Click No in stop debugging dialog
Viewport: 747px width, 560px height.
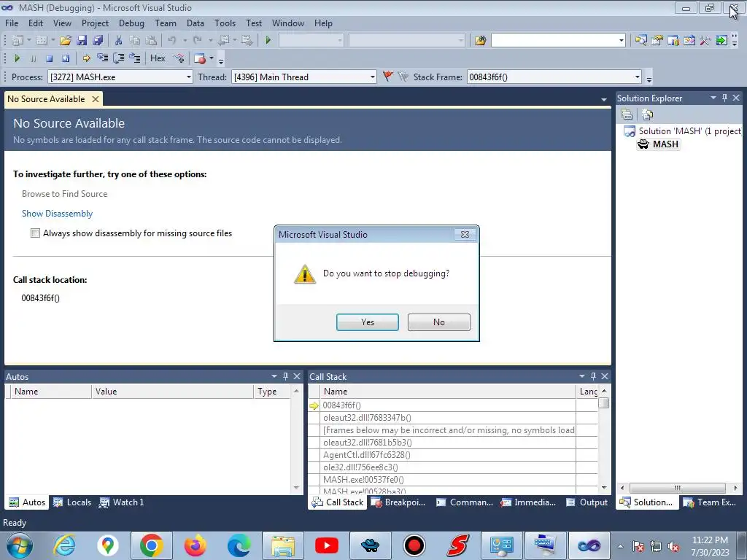[438, 322]
